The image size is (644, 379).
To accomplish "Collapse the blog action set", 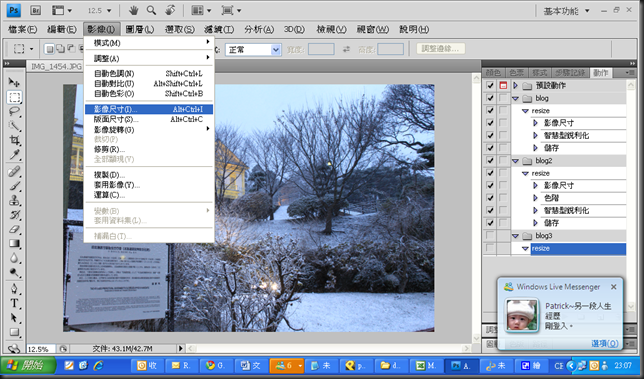I will 515,99.
